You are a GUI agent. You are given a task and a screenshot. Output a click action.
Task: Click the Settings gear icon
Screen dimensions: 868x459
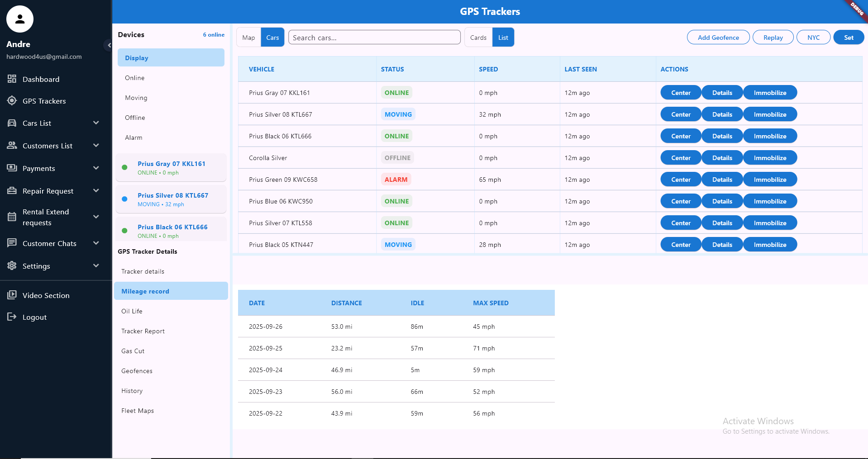(x=12, y=266)
